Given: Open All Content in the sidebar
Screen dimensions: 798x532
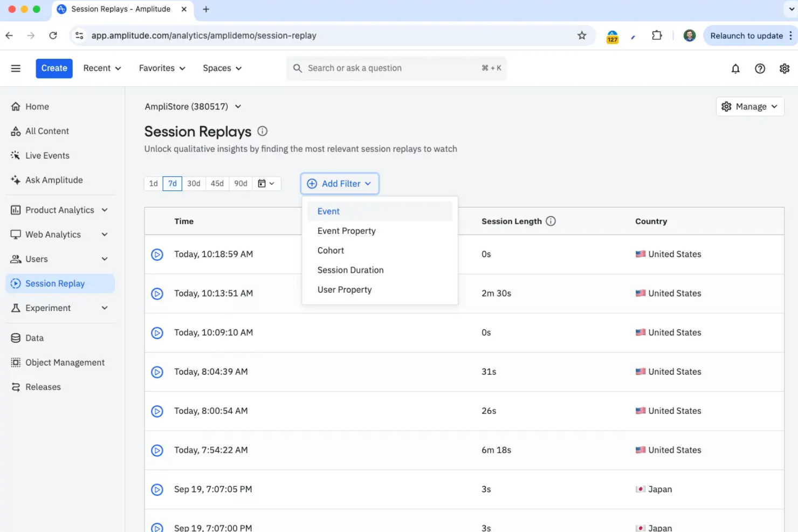Looking at the screenshot, I should coord(60,131).
